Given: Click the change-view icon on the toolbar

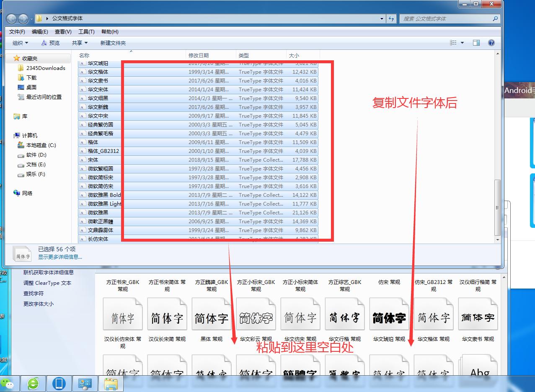Looking at the screenshot, I should click(x=454, y=42).
